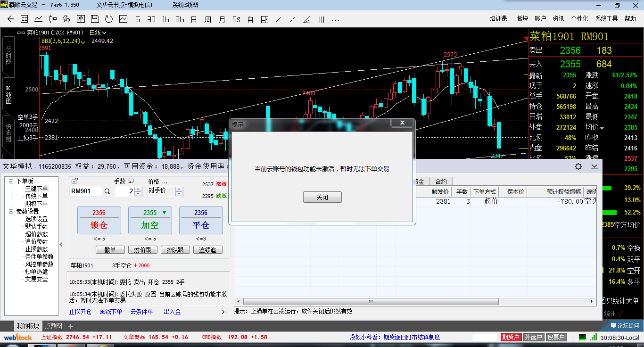Open the trading panel settings gear
This screenshot has height=347, width=644.
[x=578, y=166]
